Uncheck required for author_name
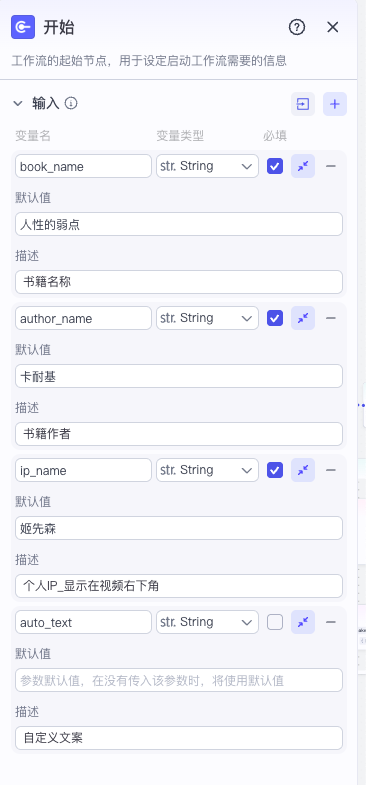The width and height of the screenshot is (366, 785). click(x=275, y=318)
